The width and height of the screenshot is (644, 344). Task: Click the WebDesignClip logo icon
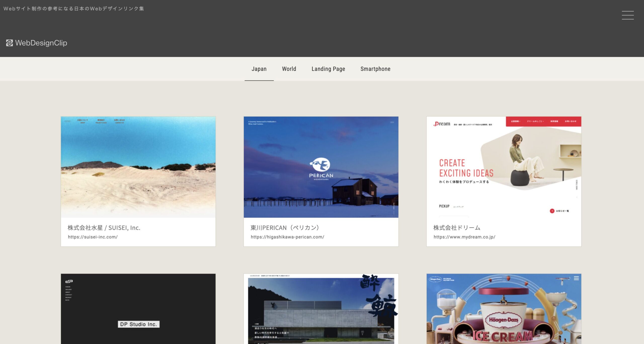pyautogui.click(x=9, y=43)
